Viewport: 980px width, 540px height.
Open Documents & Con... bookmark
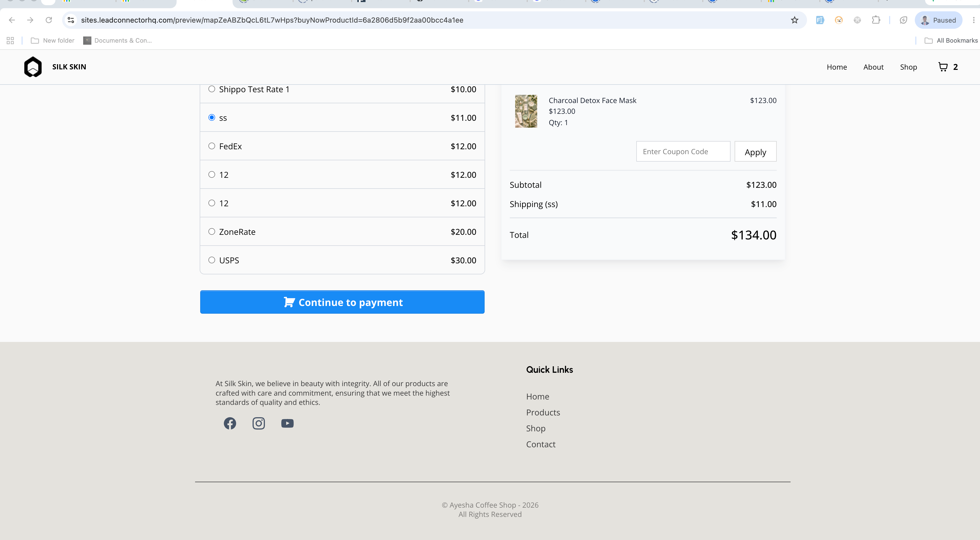(x=118, y=40)
